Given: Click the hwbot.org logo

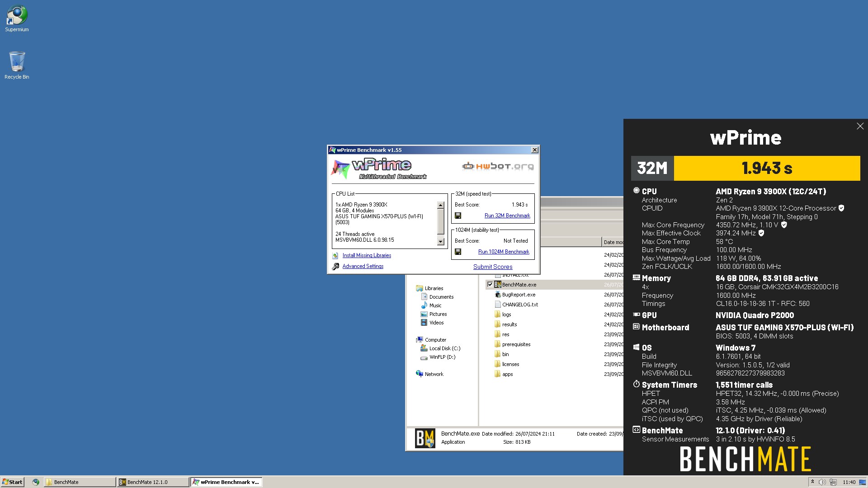Looking at the screenshot, I should pos(498,166).
